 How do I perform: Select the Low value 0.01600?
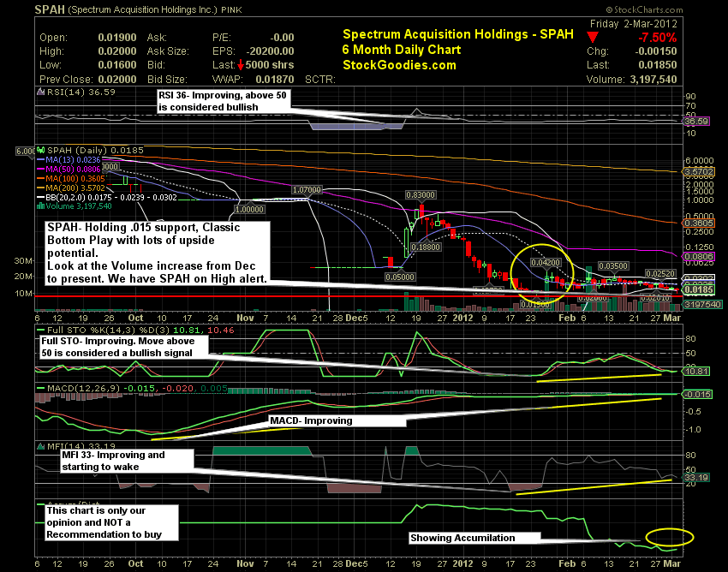(117, 65)
